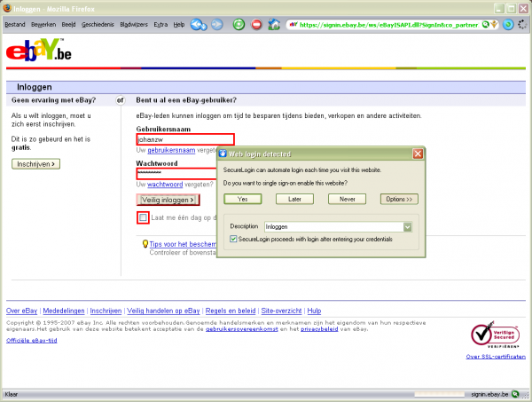Open the Description dropdown arrow
The image size is (532, 402).
point(408,226)
